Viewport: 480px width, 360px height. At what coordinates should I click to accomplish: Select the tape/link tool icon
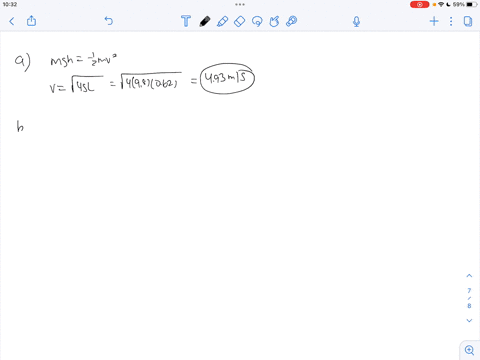tap(292, 21)
